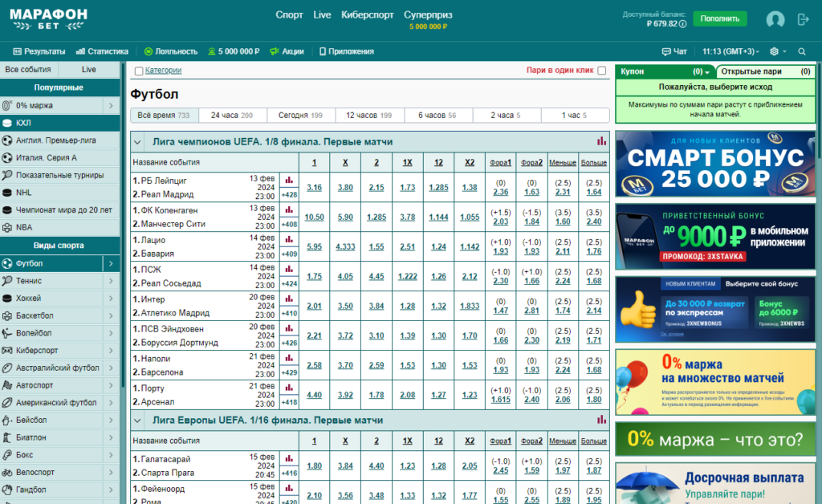Open 0% маржа — что это? banner
Screen dimensions: 822x504
(715, 439)
